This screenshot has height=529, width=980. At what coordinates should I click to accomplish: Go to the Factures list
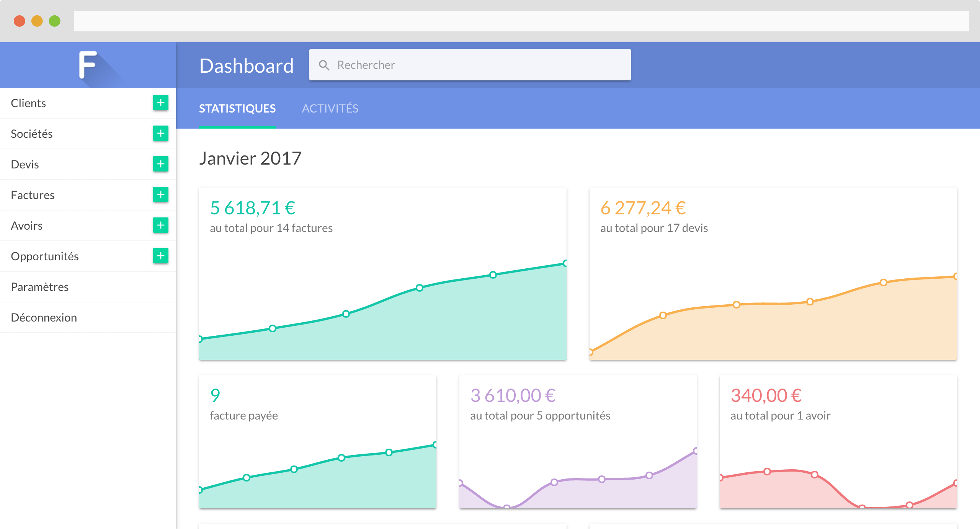coord(88,195)
